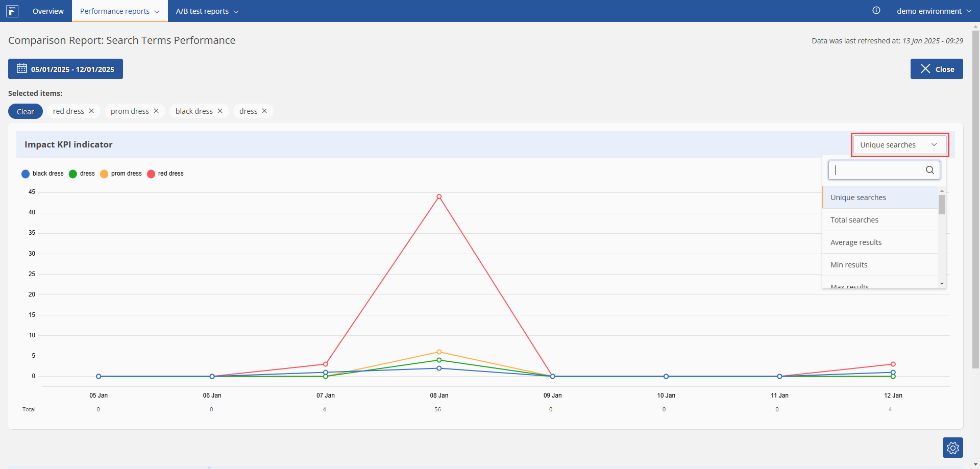The height and width of the screenshot is (469, 980).
Task: Remove the red dress selected item
Action: pyautogui.click(x=91, y=111)
